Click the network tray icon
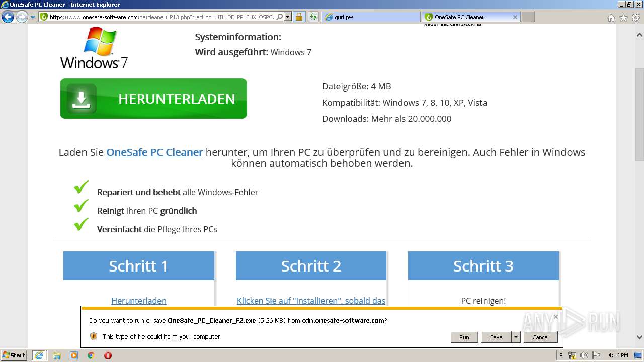Image resolution: width=644 pixels, height=362 pixels. pyautogui.click(x=572, y=355)
